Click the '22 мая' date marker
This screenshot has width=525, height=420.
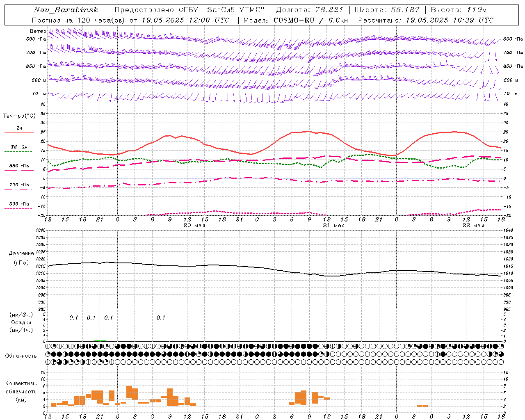tap(473, 226)
